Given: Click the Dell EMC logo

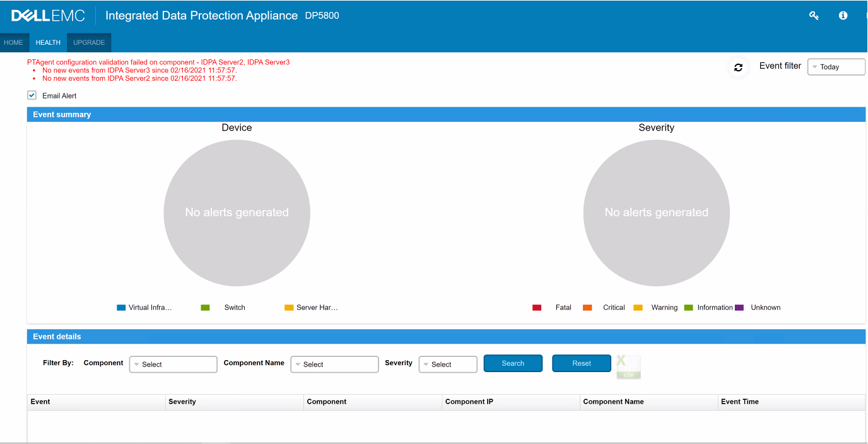Looking at the screenshot, I should 48,16.
